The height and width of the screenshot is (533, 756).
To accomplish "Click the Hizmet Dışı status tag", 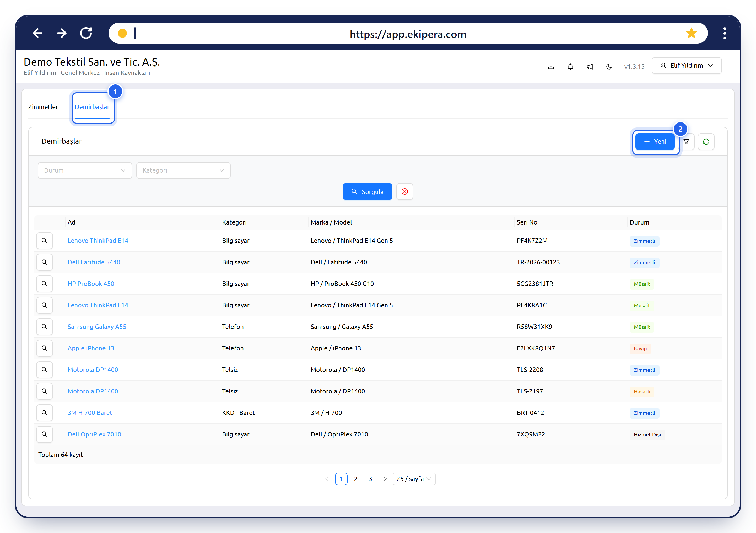I will 647,434.
